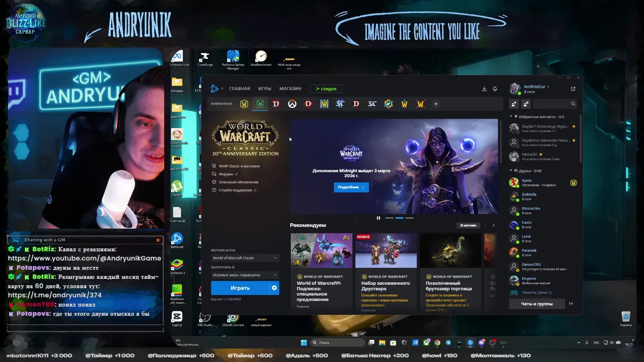
Task: Open the Форумы link
Action: point(225,174)
